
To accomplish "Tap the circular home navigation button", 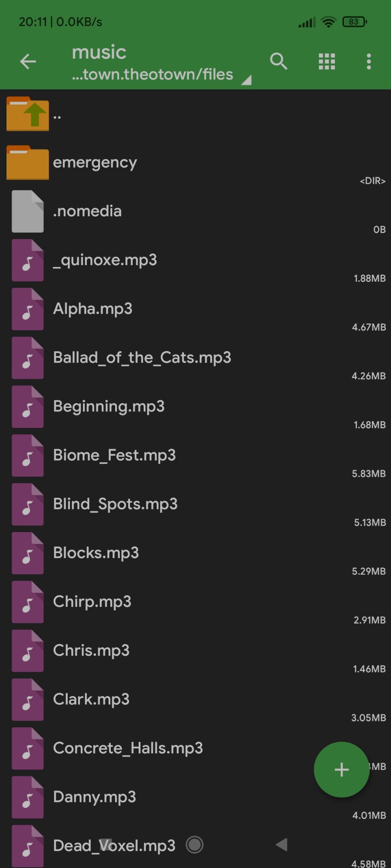I will [195, 845].
